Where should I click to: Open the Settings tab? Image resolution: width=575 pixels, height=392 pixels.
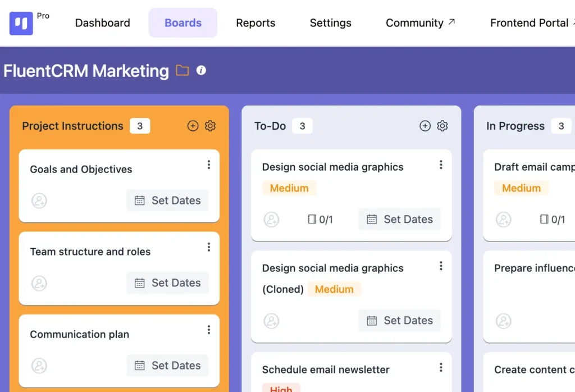pos(330,22)
